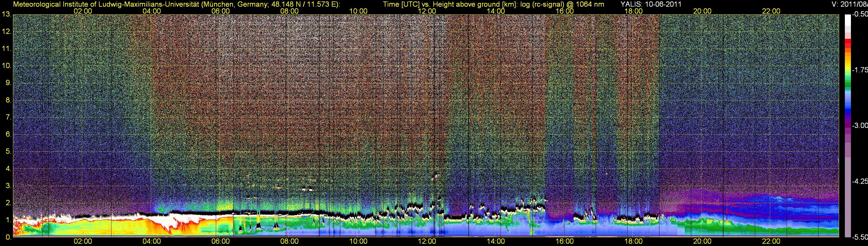Viewport: 868px width, 246px height.
Task: Select the 6 km height axis label
Action: point(8,135)
